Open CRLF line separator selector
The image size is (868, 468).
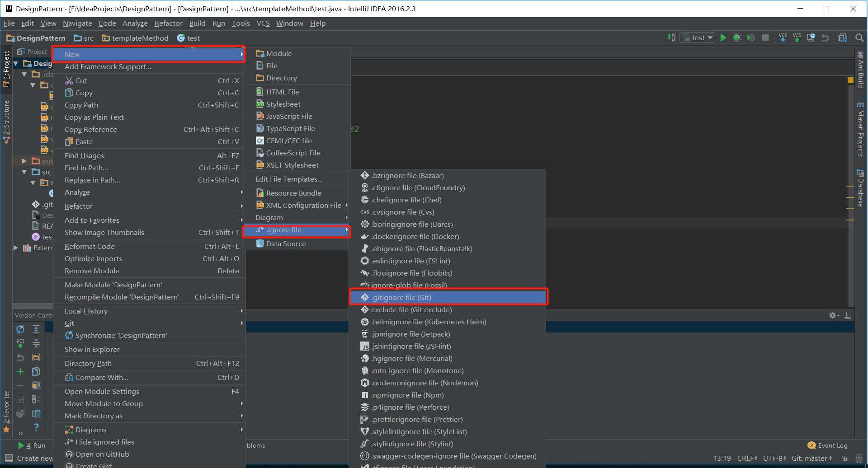coord(747,458)
